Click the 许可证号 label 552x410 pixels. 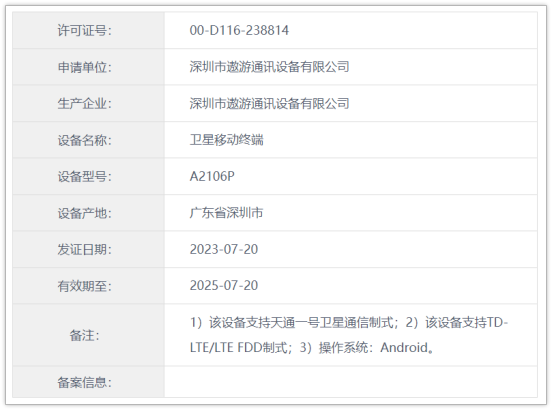(84, 31)
